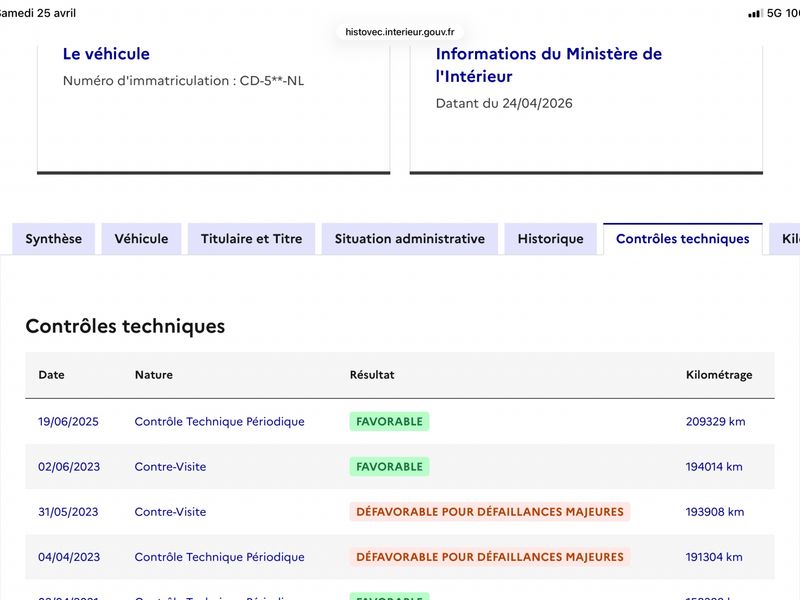The width and height of the screenshot is (800, 600).
Task: Click the FAVORABLE badge for 02/06/2023
Action: click(x=389, y=467)
